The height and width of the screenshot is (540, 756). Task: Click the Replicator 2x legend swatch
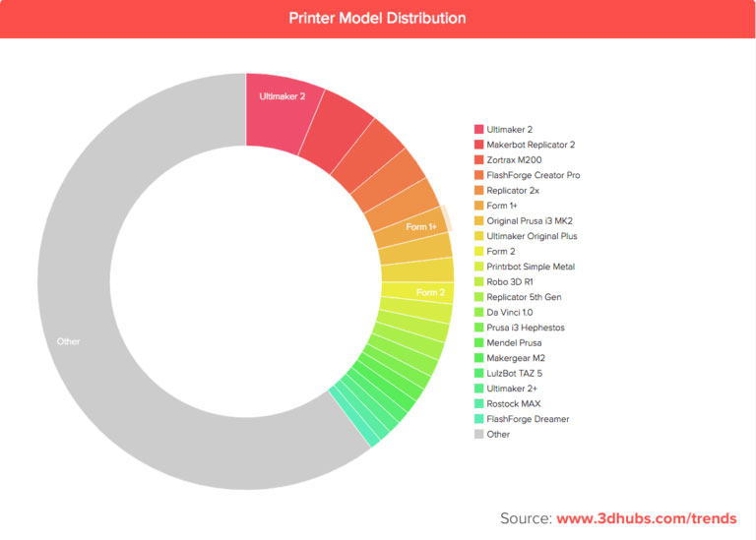(478, 190)
